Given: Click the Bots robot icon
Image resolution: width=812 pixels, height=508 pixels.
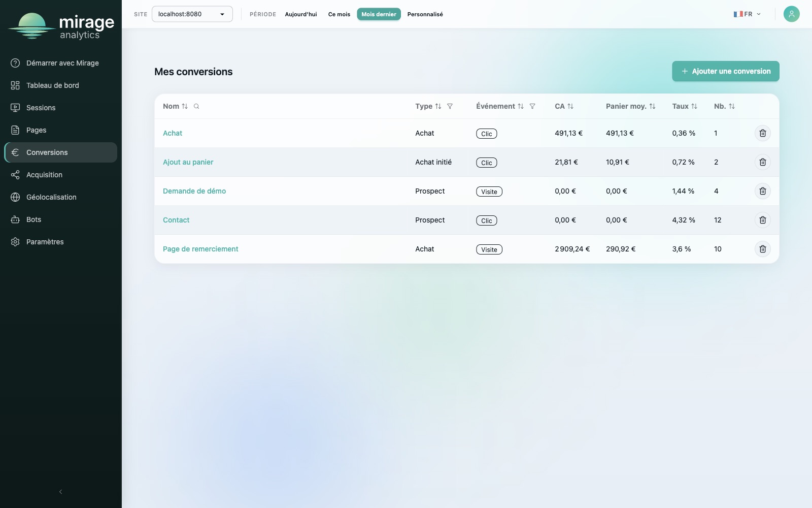Looking at the screenshot, I should [15, 219].
